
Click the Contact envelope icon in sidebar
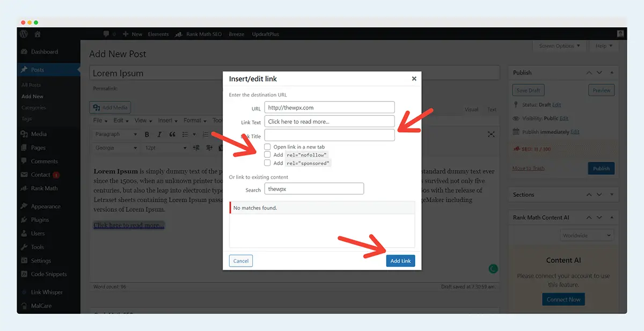click(x=24, y=175)
